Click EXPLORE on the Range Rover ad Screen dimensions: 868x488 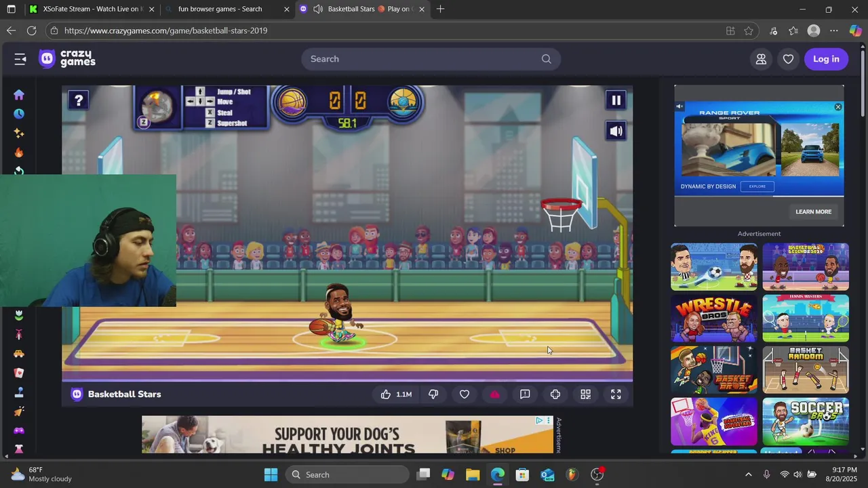click(757, 186)
